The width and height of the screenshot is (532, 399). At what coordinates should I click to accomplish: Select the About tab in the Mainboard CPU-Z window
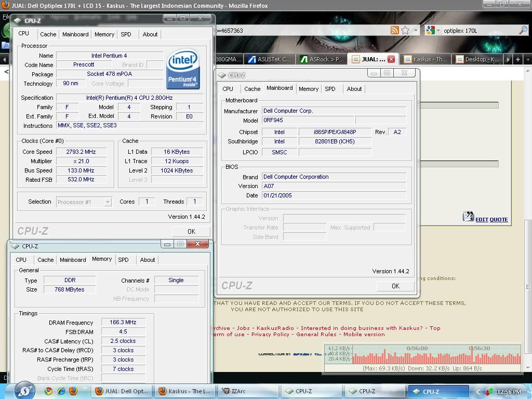tap(354, 89)
